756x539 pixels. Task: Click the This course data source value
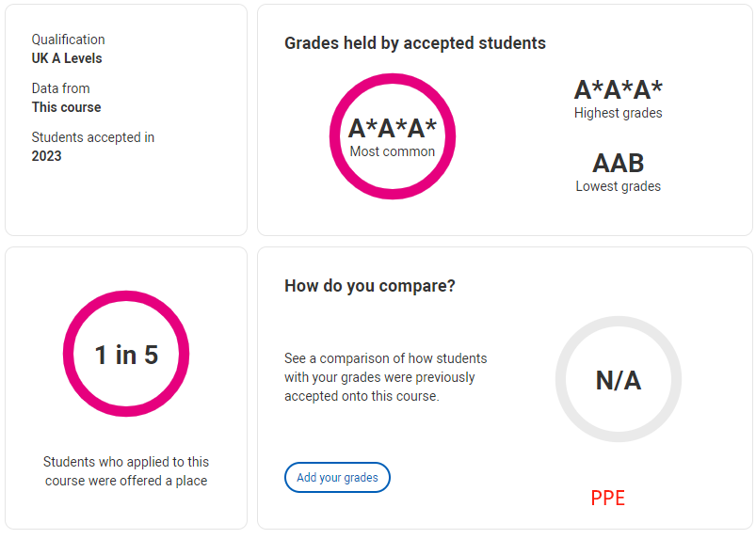pyautogui.click(x=67, y=107)
